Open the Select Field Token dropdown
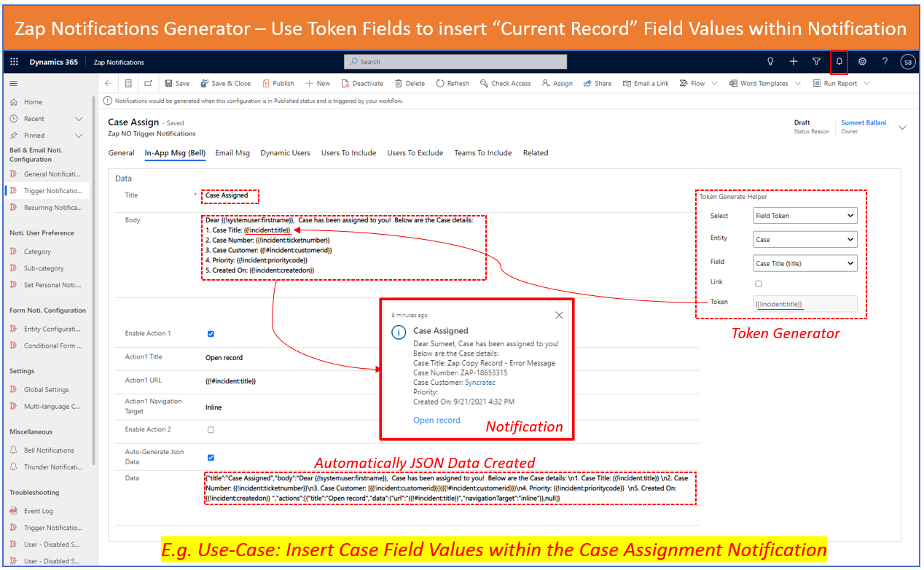The width and height of the screenshot is (924, 570). tap(805, 216)
